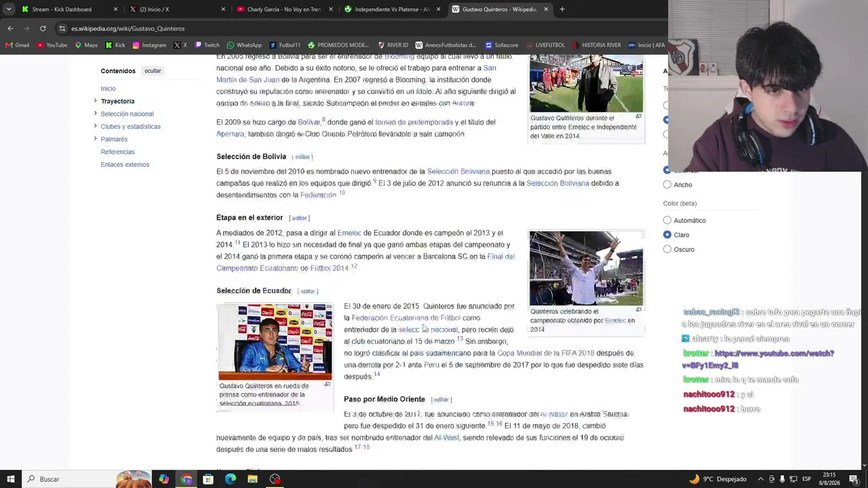
Task: Edit the Paso por Medio Oriente section
Action: click(x=441, y=400)
